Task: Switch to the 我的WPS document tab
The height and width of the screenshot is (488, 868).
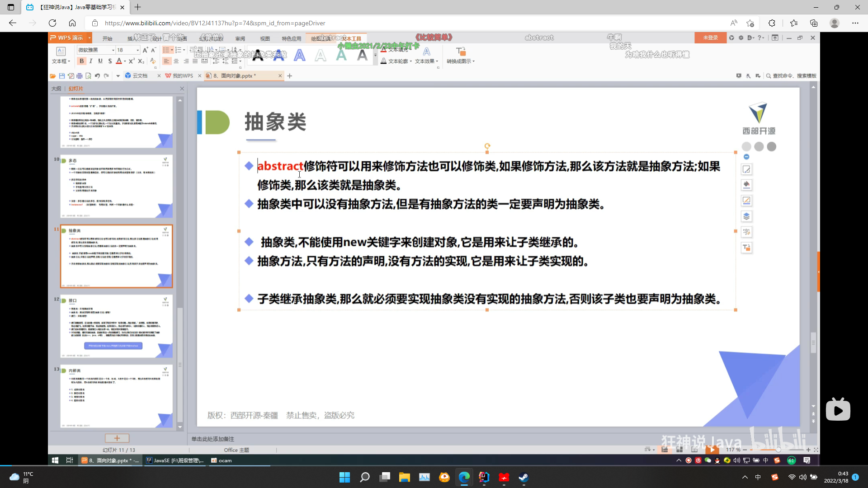Action: 182,76
